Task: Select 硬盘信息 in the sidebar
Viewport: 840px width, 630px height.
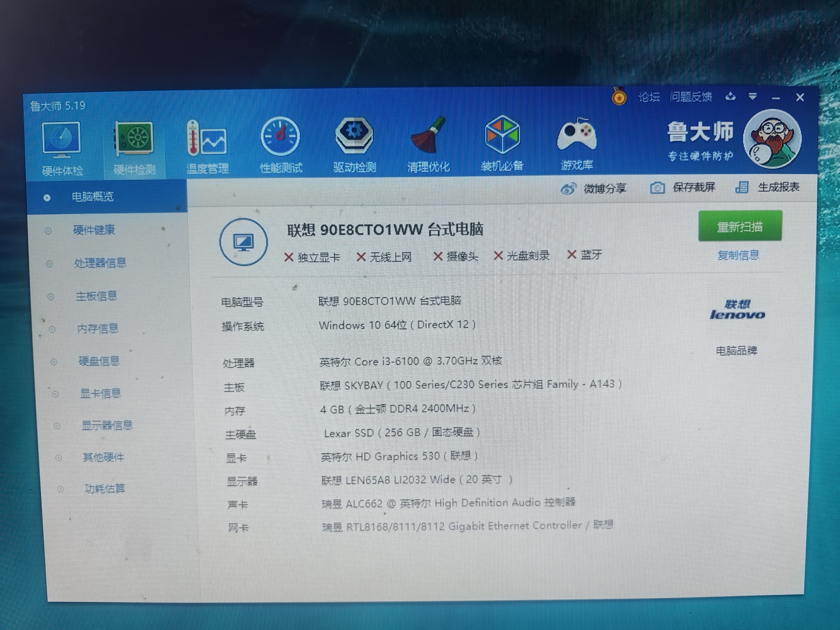Action: tap(99, 361)
